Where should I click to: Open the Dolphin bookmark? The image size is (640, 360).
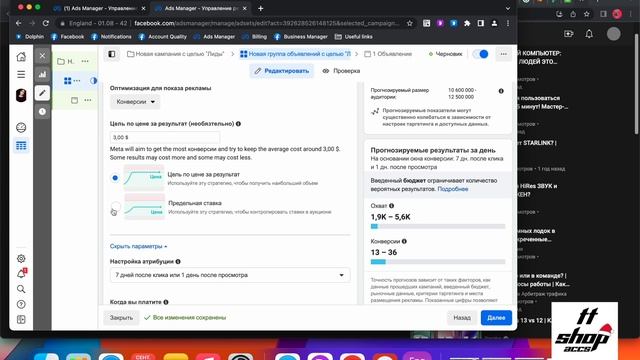30,37
